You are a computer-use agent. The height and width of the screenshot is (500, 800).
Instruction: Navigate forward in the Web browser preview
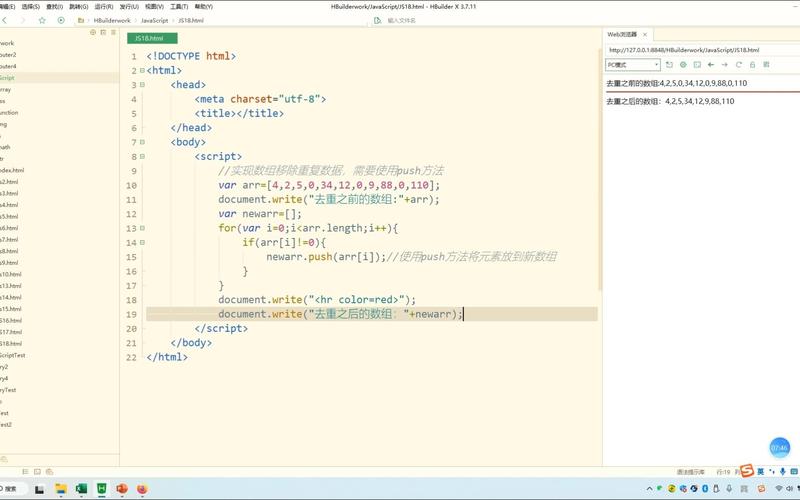coord(724,65)
